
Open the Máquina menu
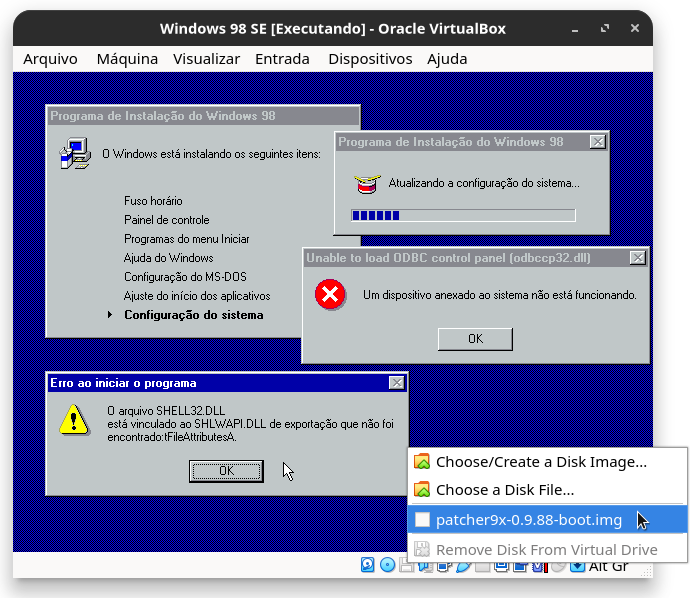(127, 59)
